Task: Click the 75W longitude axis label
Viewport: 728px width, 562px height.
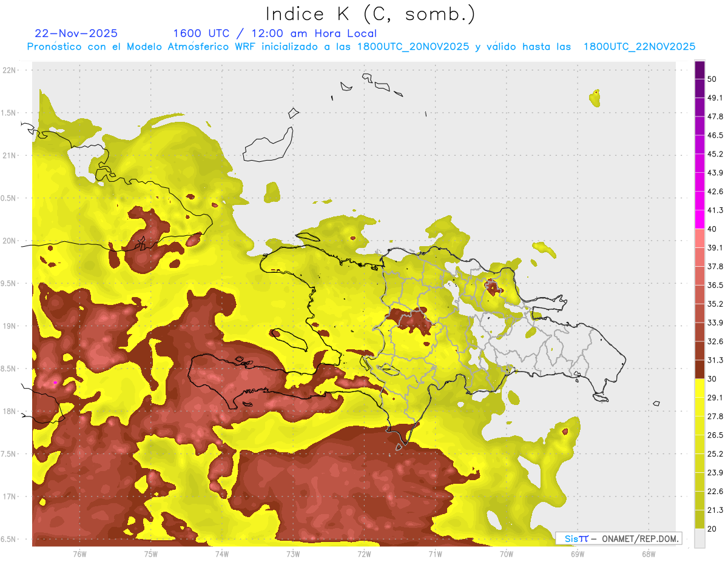Action: click(150, 554)
